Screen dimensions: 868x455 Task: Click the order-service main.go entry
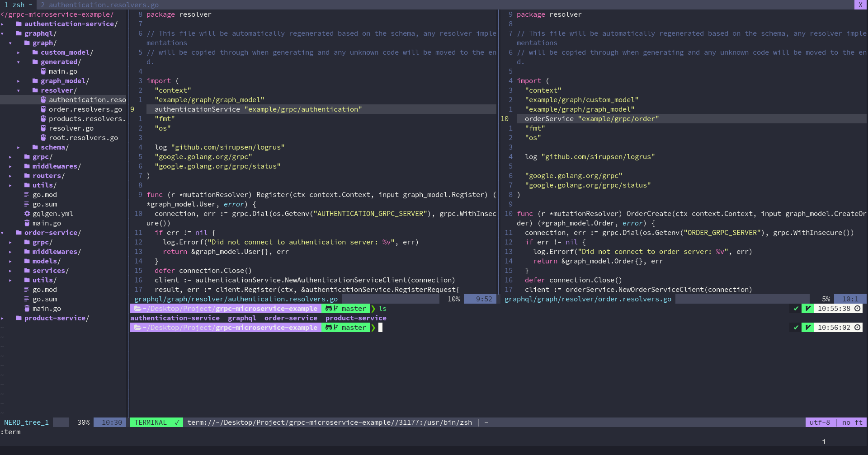click(x=47, y=309)
